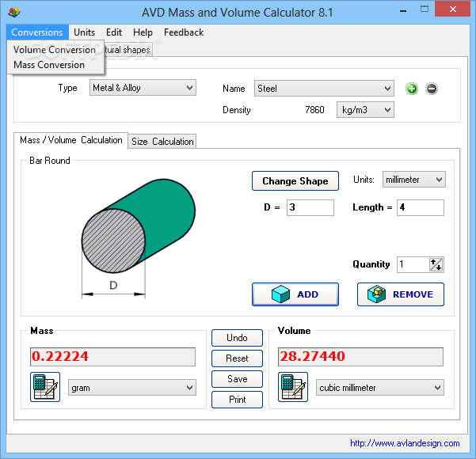Select Volume Conversion menu entry
Screen dimensions: 476x459
54,50
